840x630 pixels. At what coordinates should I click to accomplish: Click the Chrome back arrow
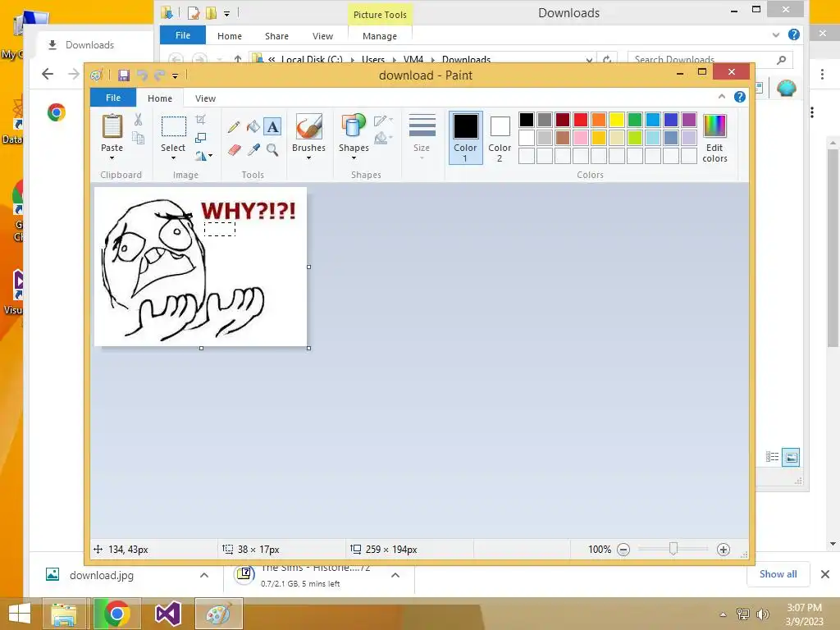(48, 74)
